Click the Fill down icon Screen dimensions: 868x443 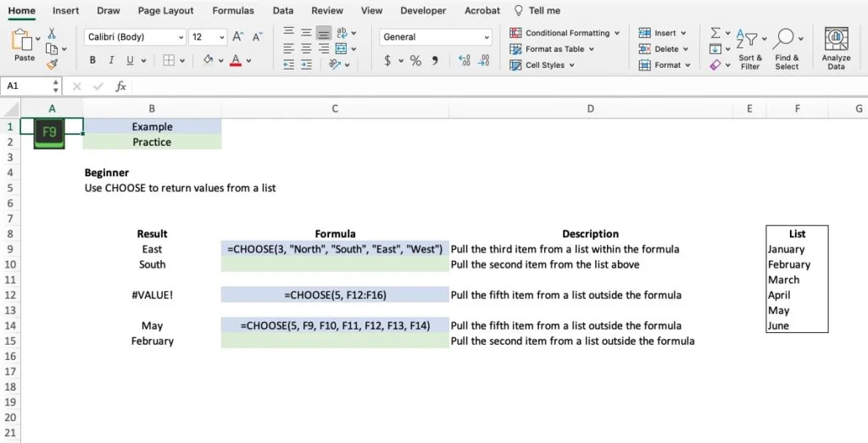(715, 48)
